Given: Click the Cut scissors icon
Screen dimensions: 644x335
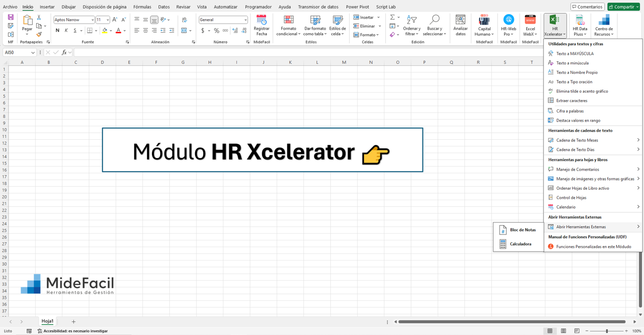Looking at the screenshot, I should tap(39, 17).
